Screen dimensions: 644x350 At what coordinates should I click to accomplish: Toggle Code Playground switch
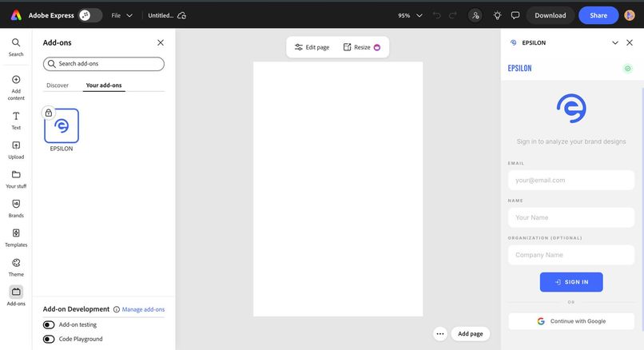[x=49, y=340]
